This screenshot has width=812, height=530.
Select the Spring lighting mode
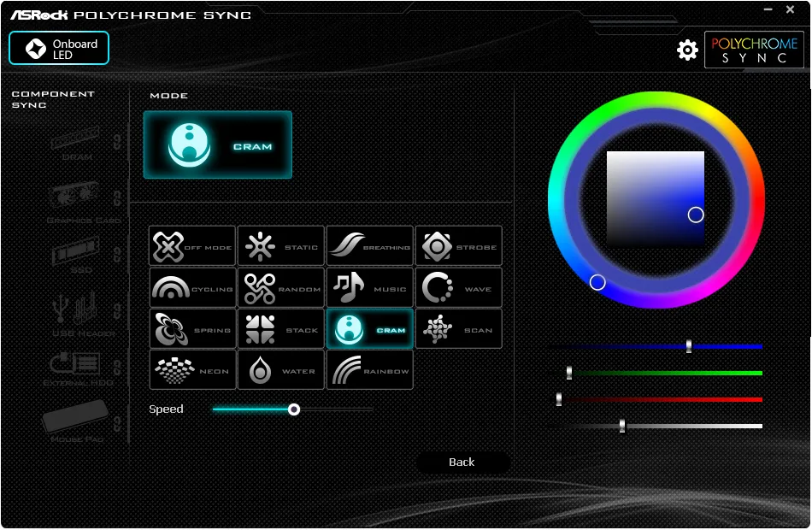[x=192, y=329]
